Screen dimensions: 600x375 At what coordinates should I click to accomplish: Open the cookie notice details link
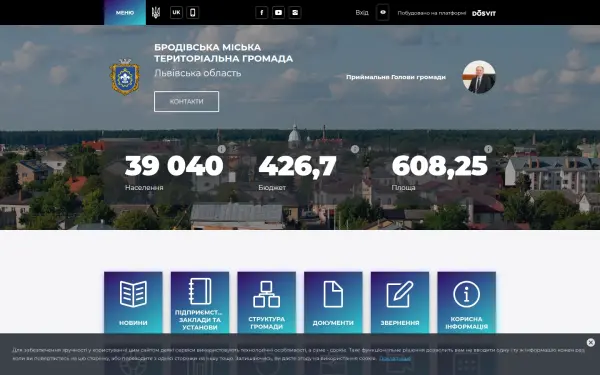point(395,359)
